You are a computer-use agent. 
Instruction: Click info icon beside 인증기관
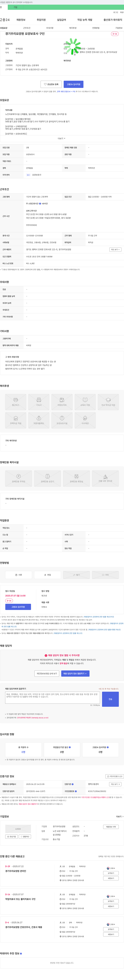[72, 784]
